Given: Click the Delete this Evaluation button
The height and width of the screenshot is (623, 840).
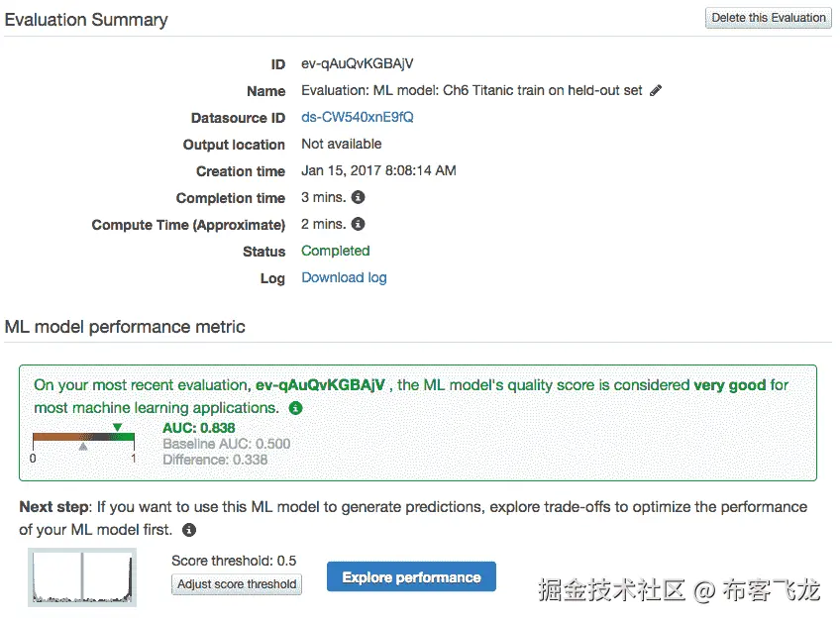Looking at the screenshot, I should coord(769,18).
